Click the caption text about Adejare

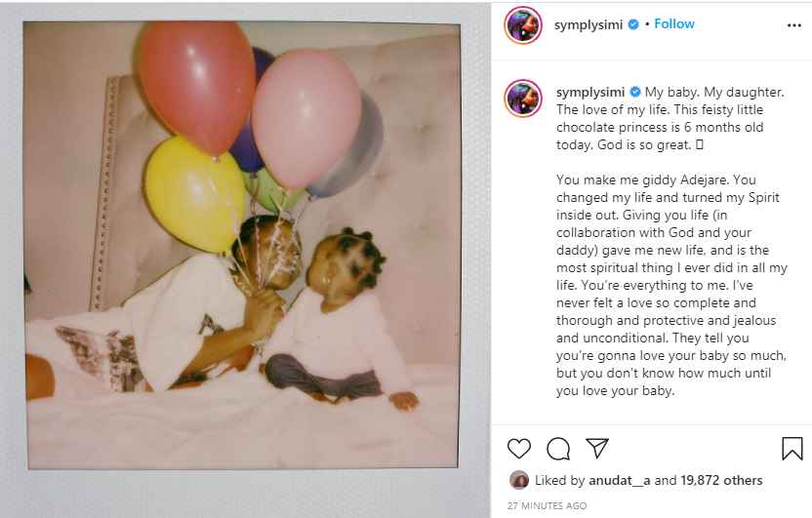tap(671, 285)
